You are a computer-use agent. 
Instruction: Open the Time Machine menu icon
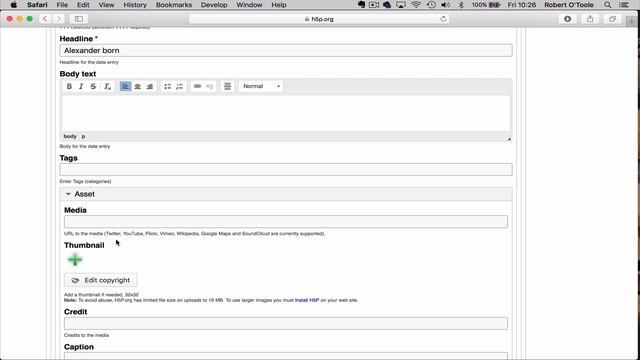(x=431, y=5)
